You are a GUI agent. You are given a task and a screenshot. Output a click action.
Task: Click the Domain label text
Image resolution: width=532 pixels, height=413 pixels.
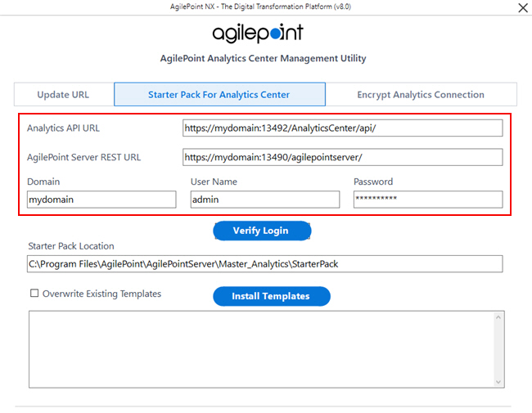[x=43, y=182]
